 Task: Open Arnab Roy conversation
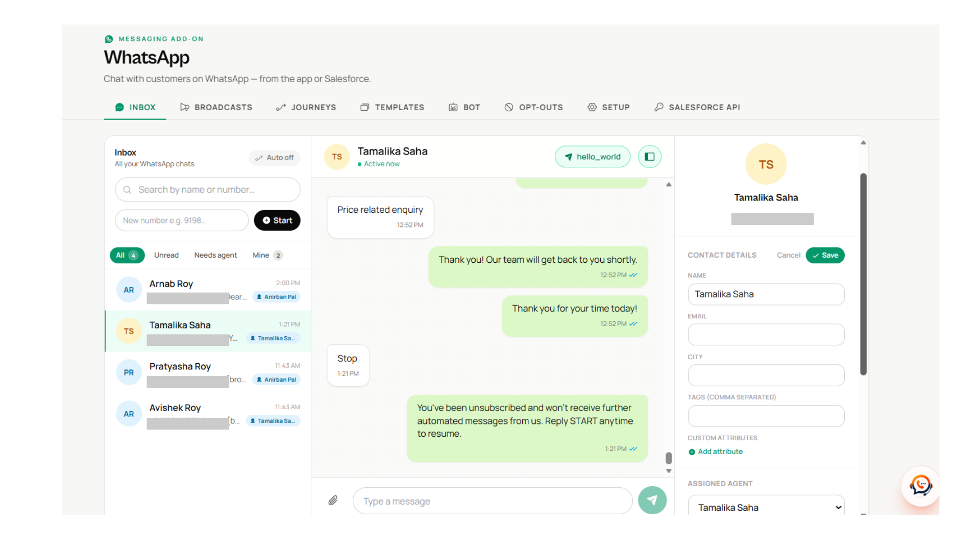pyautogui.click(x=208, y=290)
